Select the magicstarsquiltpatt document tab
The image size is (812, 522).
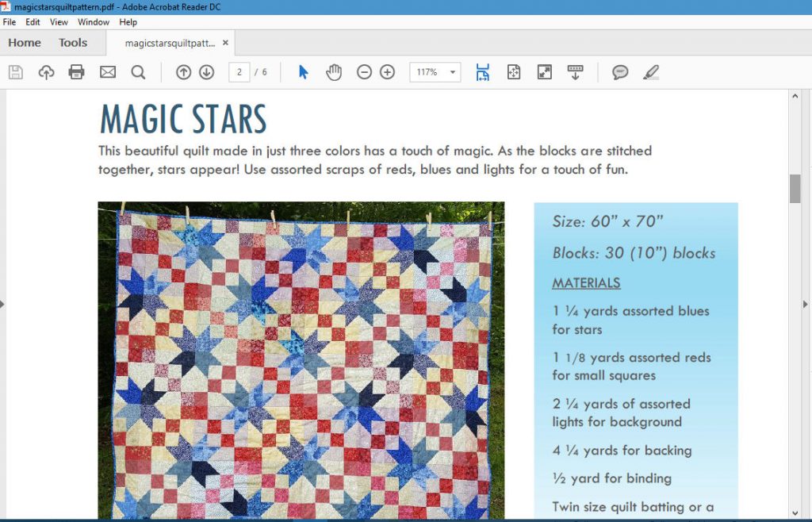pos(169,44)
